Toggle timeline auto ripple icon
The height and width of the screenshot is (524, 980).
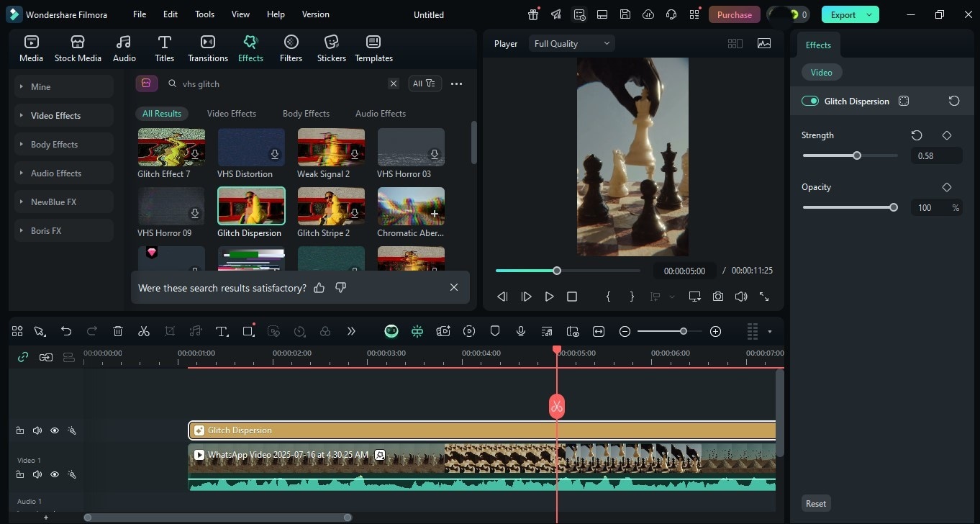46,356
